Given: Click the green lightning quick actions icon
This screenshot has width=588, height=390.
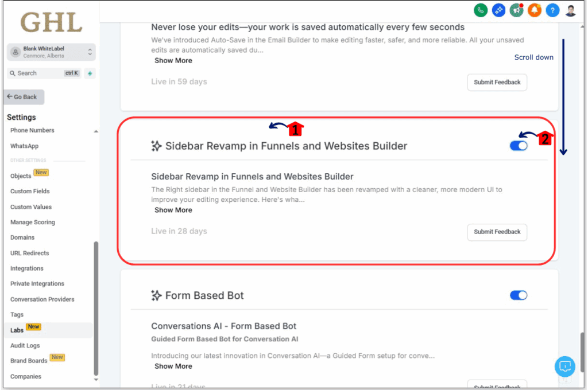Looking at the screenshot, I should [90, 73].
